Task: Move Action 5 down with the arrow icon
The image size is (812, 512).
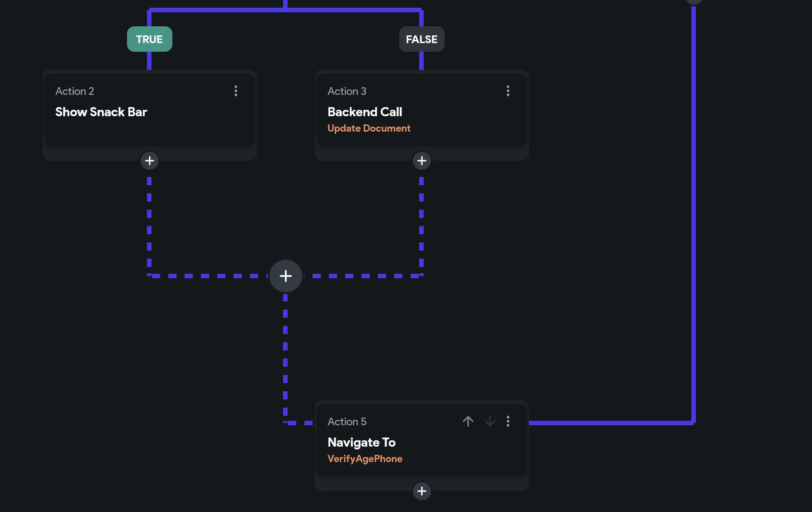Action: pos(490,421)
